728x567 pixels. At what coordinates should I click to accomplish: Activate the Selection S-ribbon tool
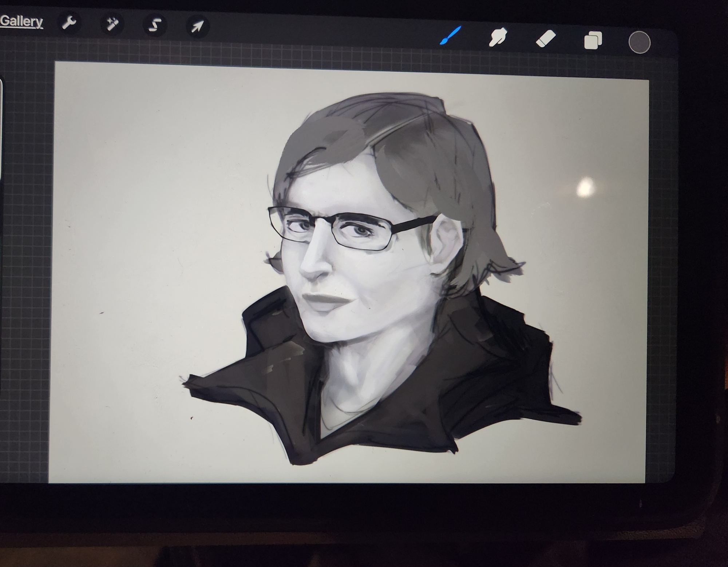point(155,25)
